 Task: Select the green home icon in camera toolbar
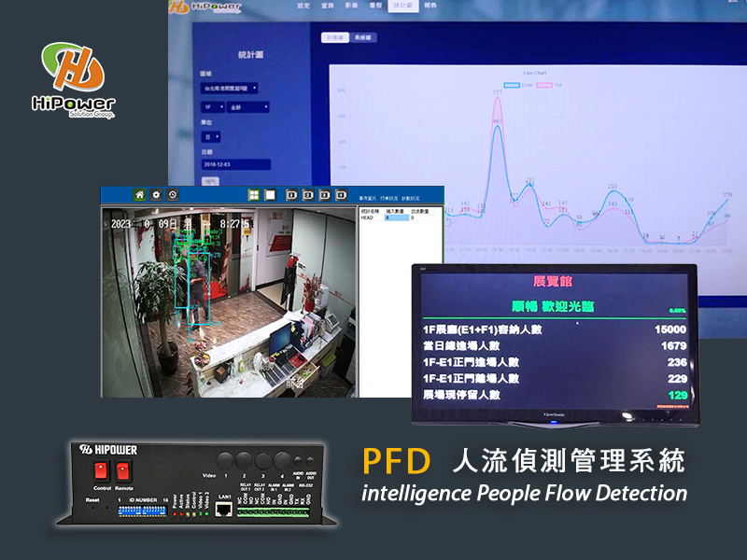tap(139, 193)
